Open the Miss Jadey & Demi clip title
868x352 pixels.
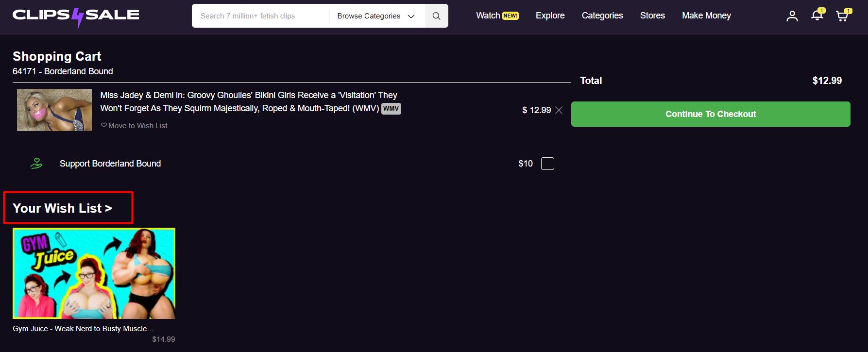click(x=249, y=101)
